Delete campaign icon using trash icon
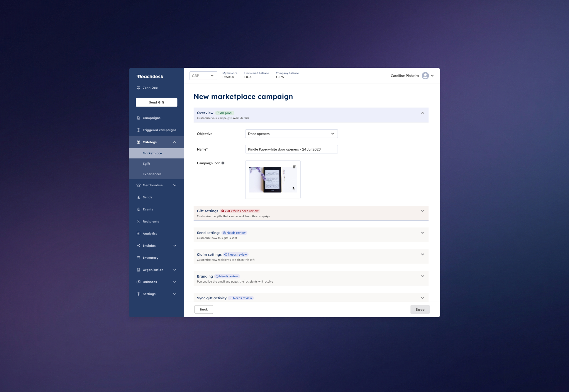This screenshot has height=392, width=569. (294, 167)
